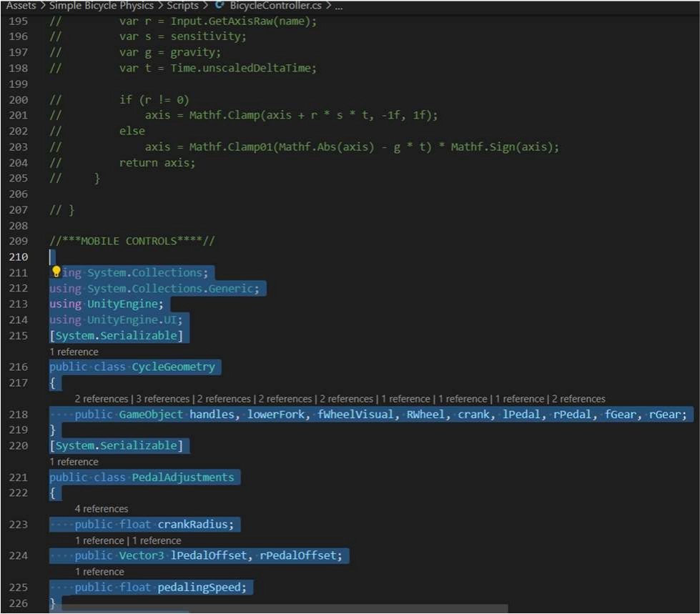The height and width of the screenshot is (614, 700).
Task: Click the lPedalOffset variable on line 224
Action: [x=209, y=555]
